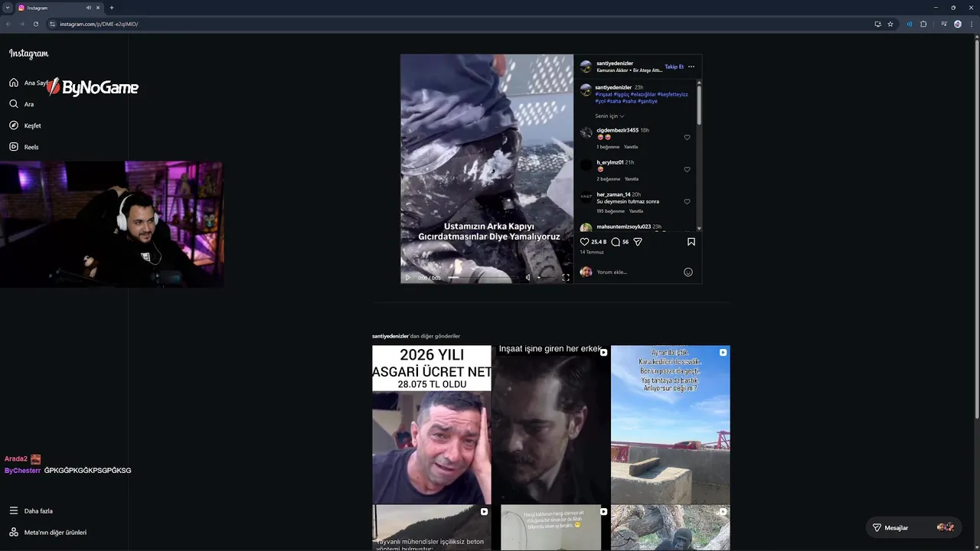Viewport: 980px width, 551px height.
Task: Reply to her_zaman_14 with Yanıtla
Action: click(636, 211)
